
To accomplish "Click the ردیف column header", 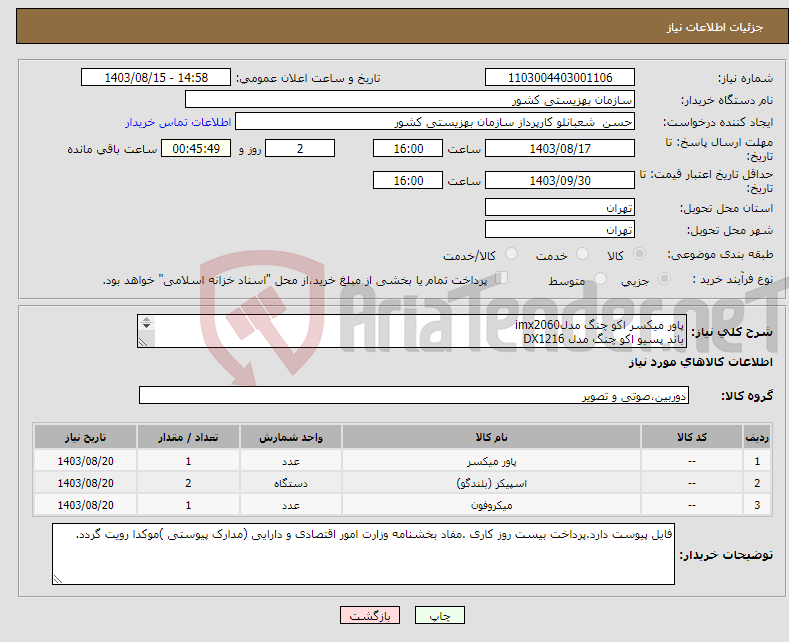I will [x=757, y=437].
